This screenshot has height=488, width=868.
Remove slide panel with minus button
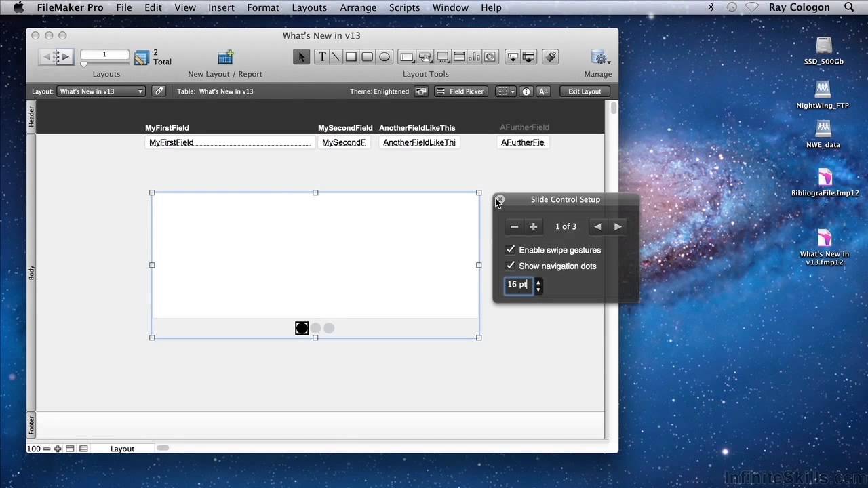point(515,226)
